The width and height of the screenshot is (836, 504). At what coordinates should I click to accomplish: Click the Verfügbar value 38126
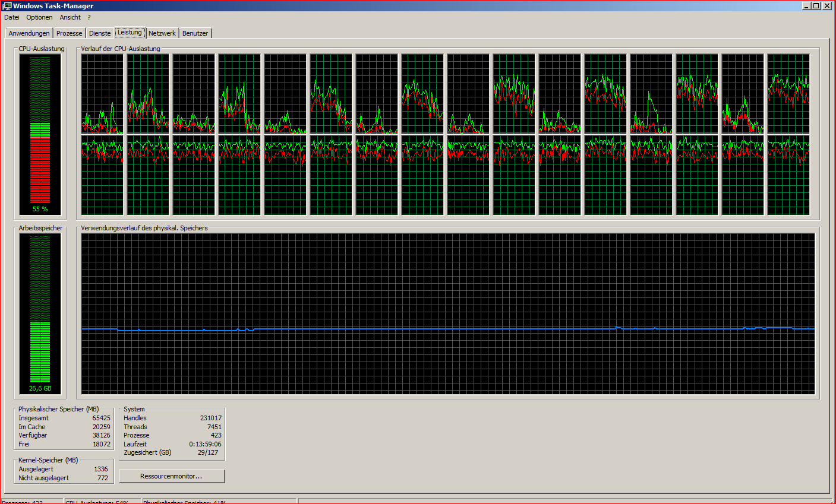101,435
